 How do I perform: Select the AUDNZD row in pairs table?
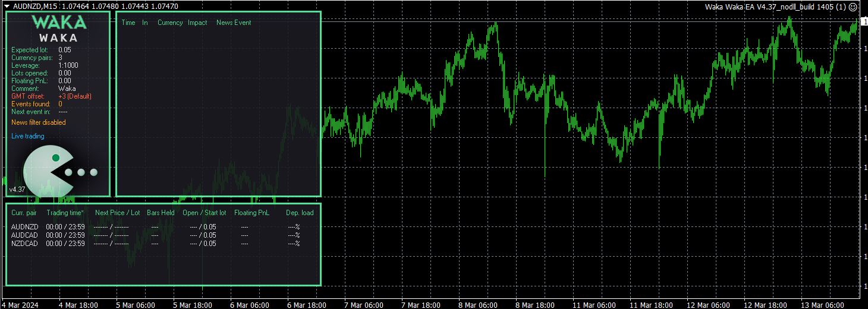pyautogui.click(x=25, y=227)
